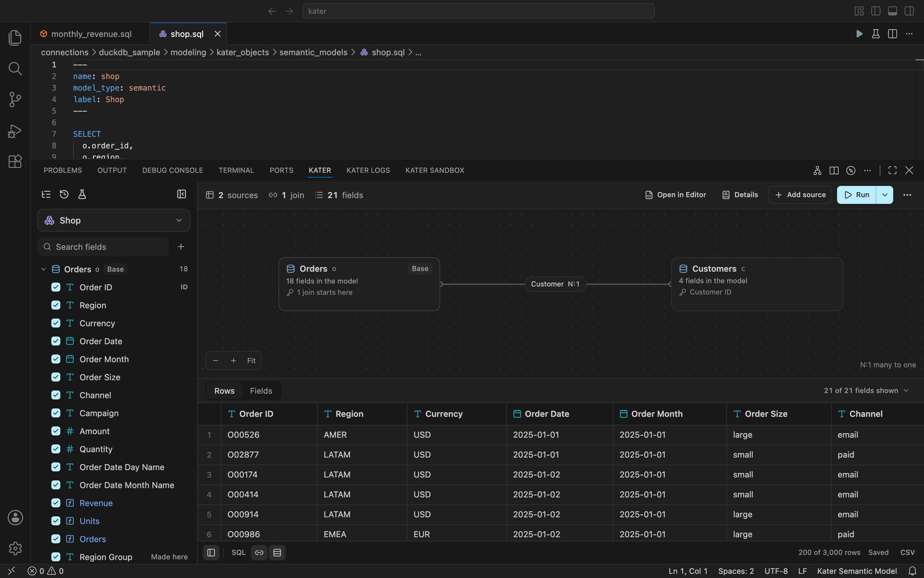This screenshot has height=578, width=924.
Task: Click the split editor icon
Action: point(893,34)
